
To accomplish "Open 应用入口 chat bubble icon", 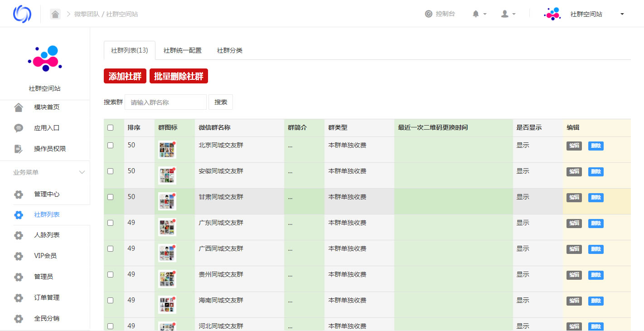I will point(19,128).
